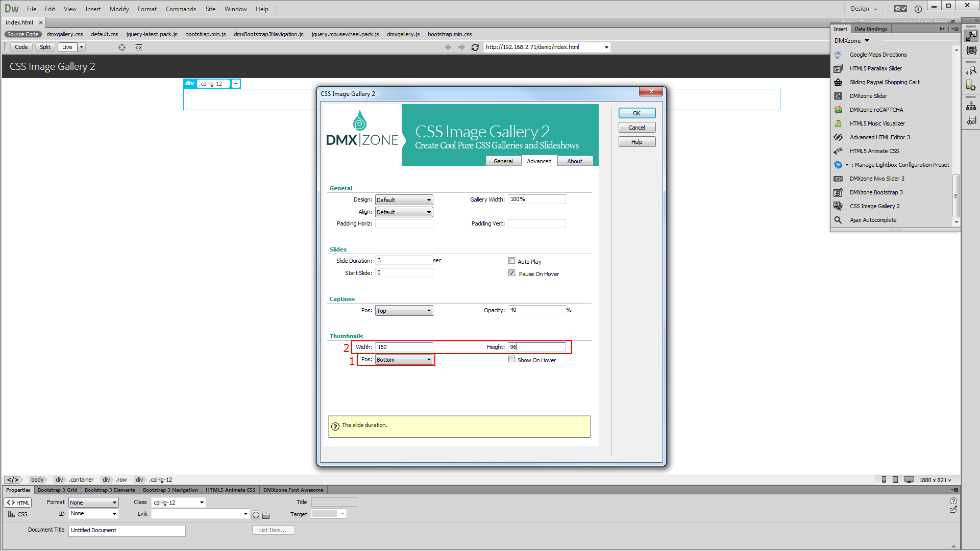Uncheck the Pause On Hover checkbox
The image size is (980, 551).
point(511,273)
